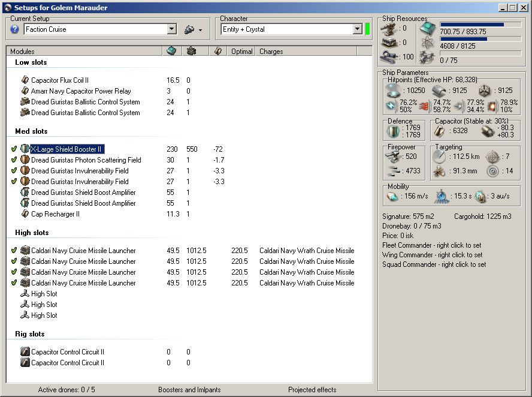Click the max velocity icon in Mobility
The image size is (532, 397).
coord(392,196)
